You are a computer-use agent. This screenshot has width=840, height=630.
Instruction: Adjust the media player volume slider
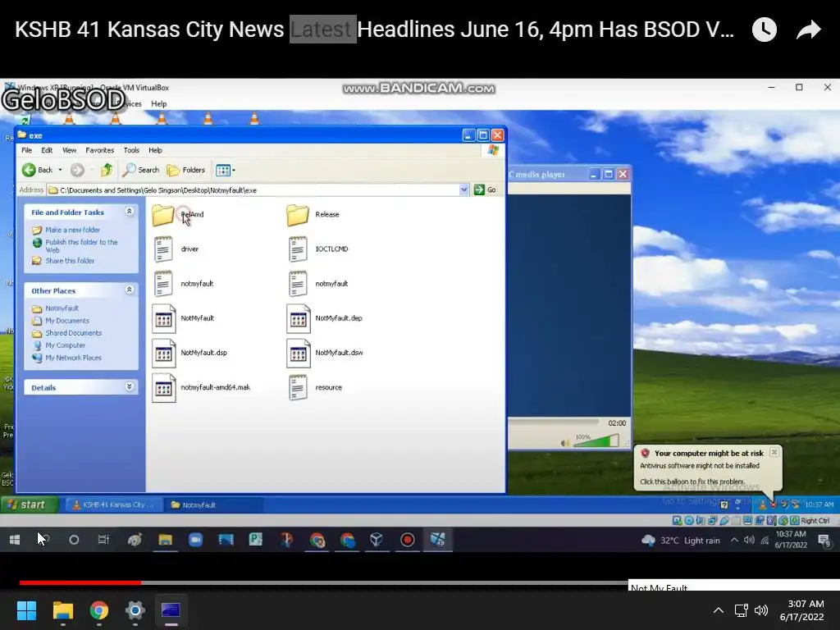[596, 441]
